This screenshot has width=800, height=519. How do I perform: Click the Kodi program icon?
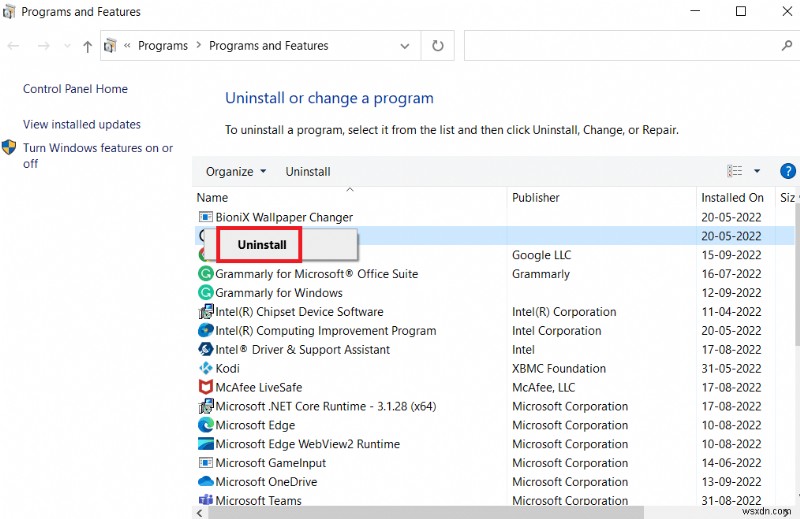pyautogui.click(x=206, y=368)
